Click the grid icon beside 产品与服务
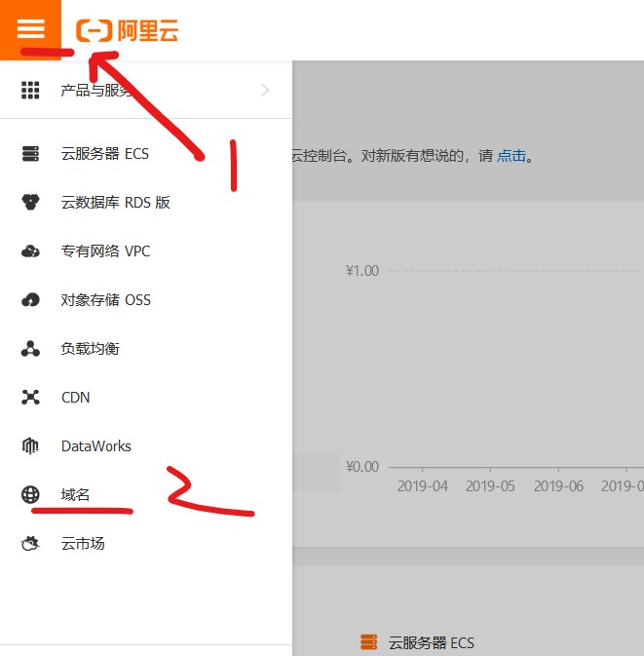Screen dimensions: 644x656 pos(30,90)
